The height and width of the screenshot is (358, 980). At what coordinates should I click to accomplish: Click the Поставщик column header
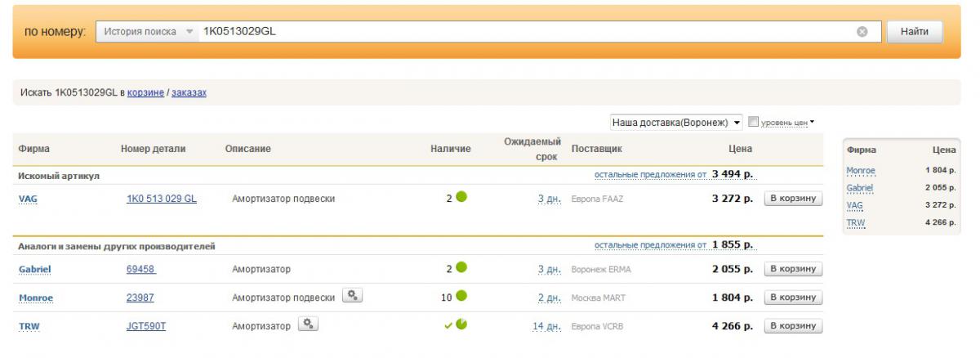(x=597, y=149)
